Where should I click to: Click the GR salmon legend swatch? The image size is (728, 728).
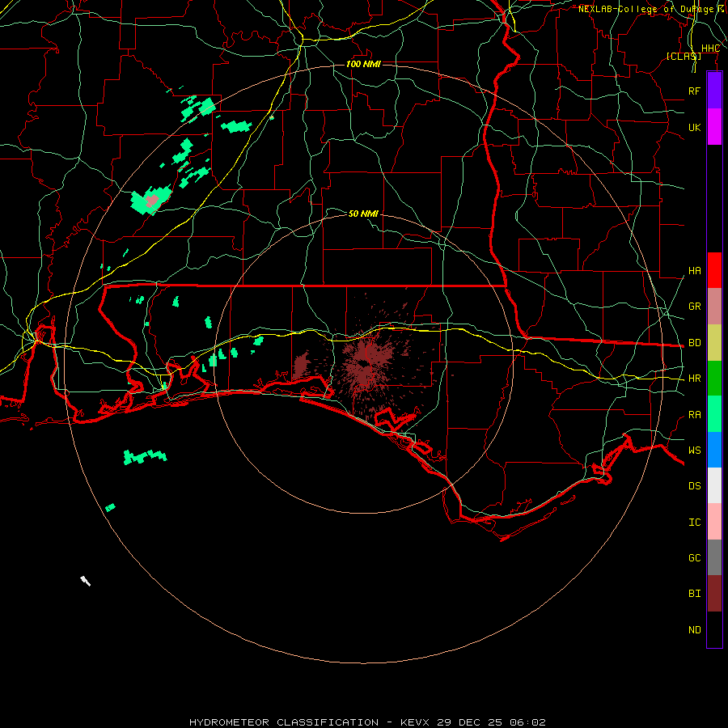[x=714, y=307]
